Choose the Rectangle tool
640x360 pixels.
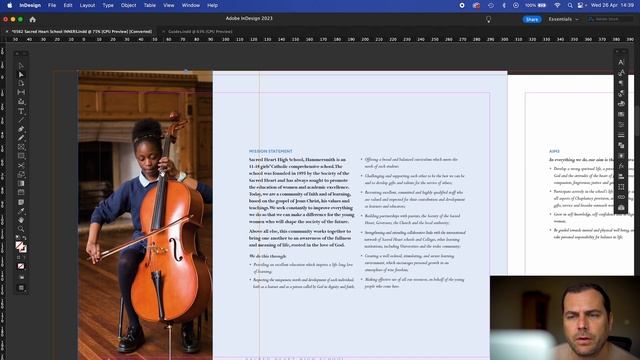tap(21, 156)
